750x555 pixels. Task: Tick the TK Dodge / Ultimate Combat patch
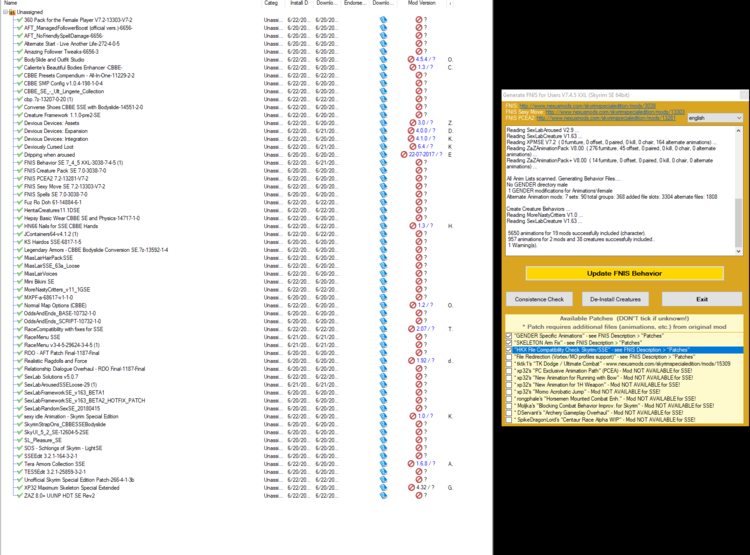pos(509,364)
